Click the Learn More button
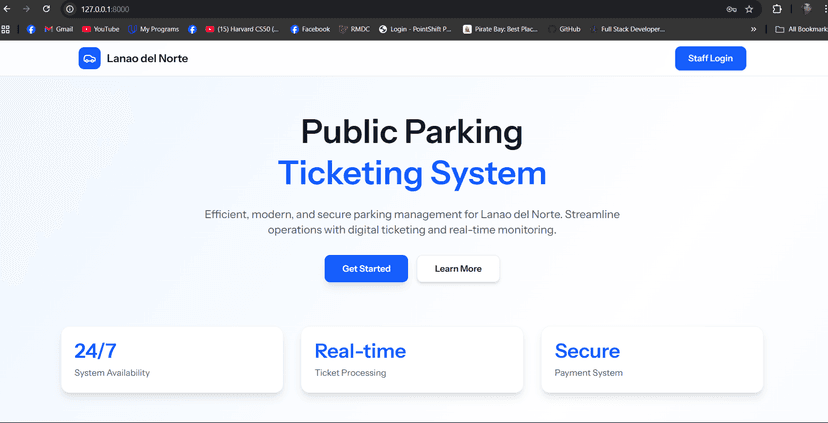The width and height of the screenshot is (828, 423). pos(458,269)
